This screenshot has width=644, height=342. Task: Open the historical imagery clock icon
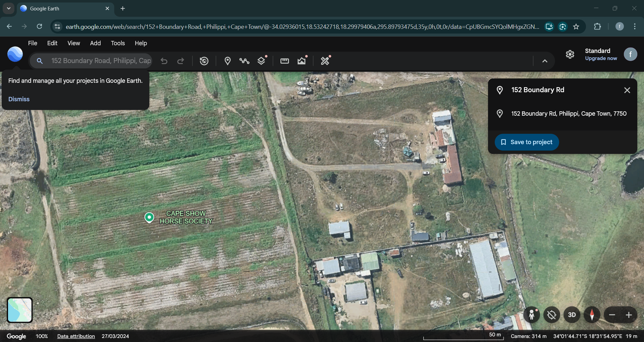pos(204,61)
